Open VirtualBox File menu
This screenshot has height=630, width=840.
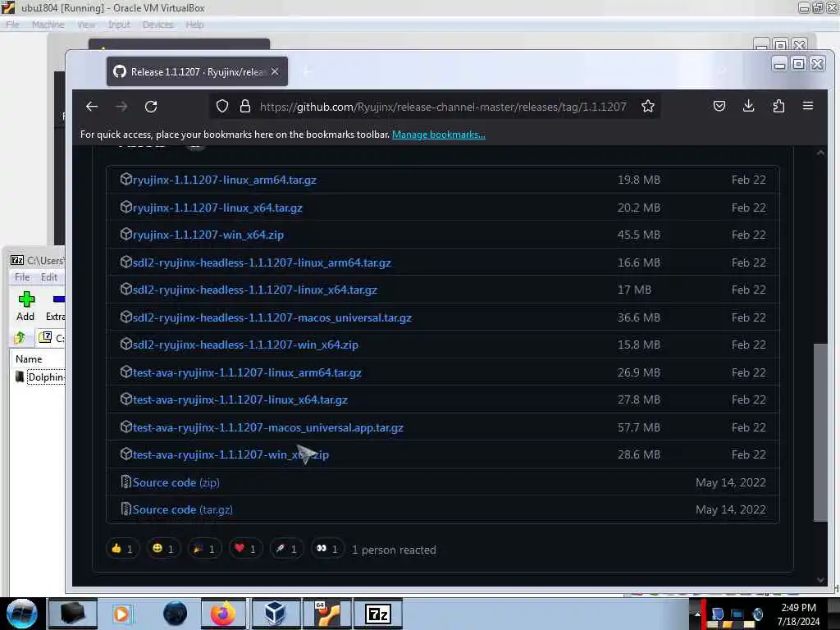coord(12,25)
